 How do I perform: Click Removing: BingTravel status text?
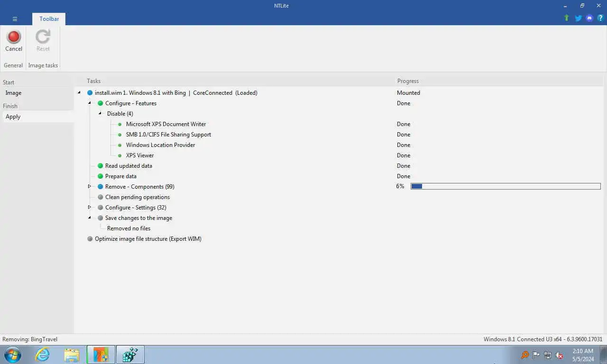pos(30,339)
